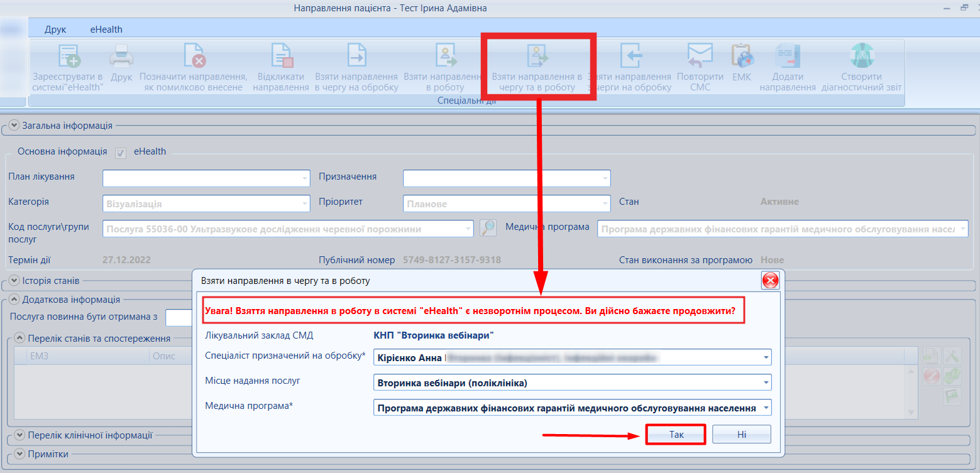Click the public number '5749-8127-3157-9318'

452,260
